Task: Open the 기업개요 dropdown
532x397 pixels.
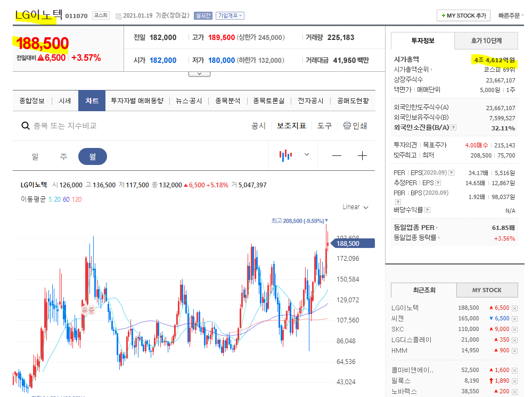Action: tap(230, 15)
